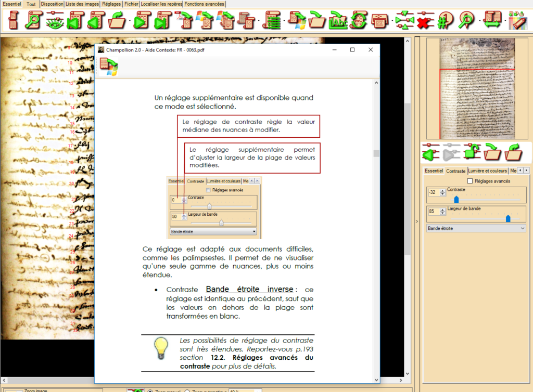Click the Abc folder icon
Viewport: 533px width, 392px height.
point(338,20)
